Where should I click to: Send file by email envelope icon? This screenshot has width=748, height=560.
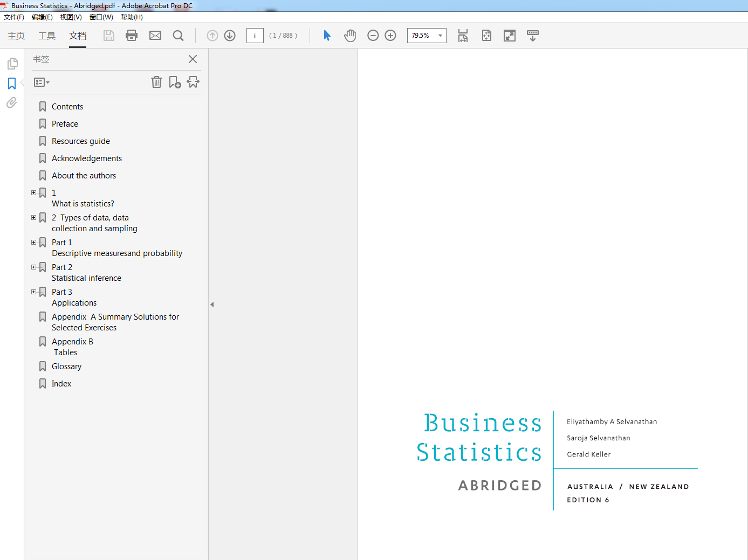[x=155, y=36]
